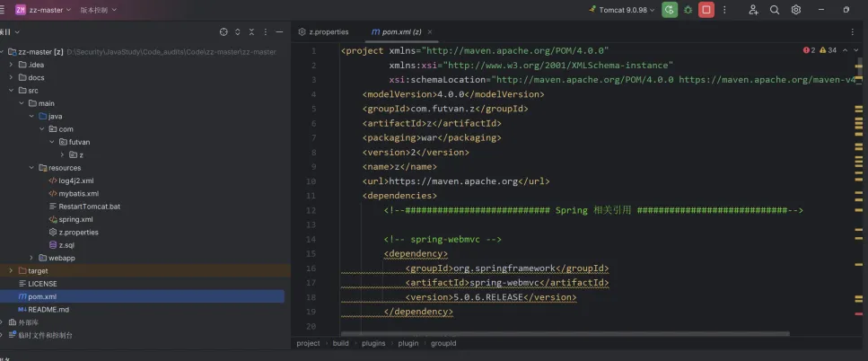Click the spring-webmvc artifactId text
Screen dimensions: 868x361
504,283
